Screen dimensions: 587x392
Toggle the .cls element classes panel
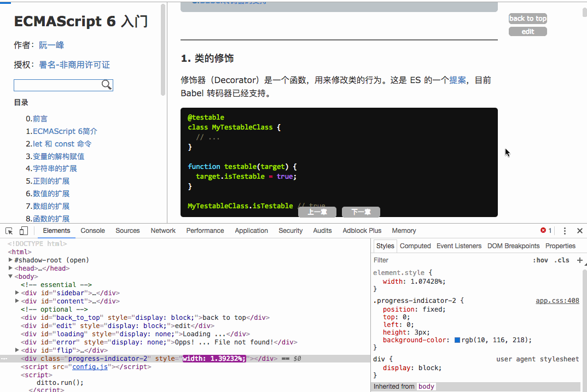click(x=561, y=260)
